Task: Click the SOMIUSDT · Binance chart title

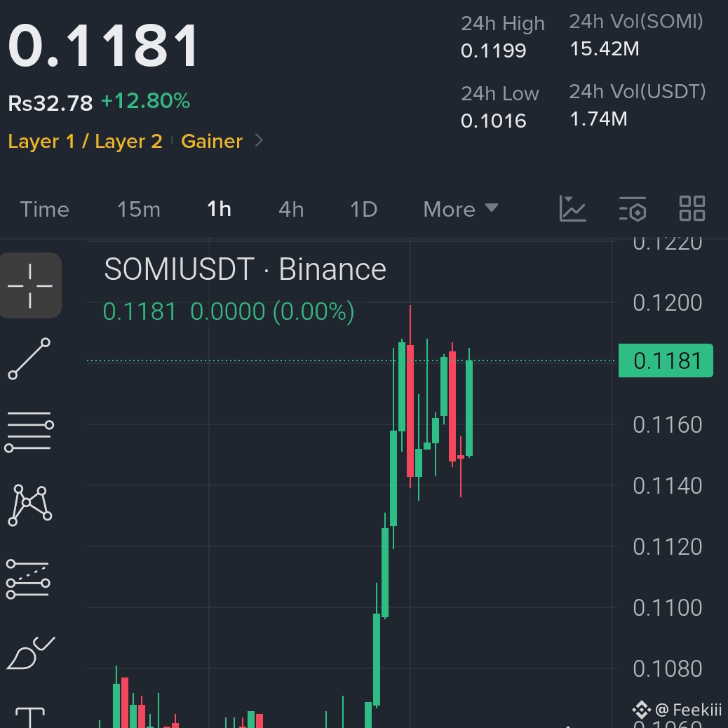Action: pos(245,269)
